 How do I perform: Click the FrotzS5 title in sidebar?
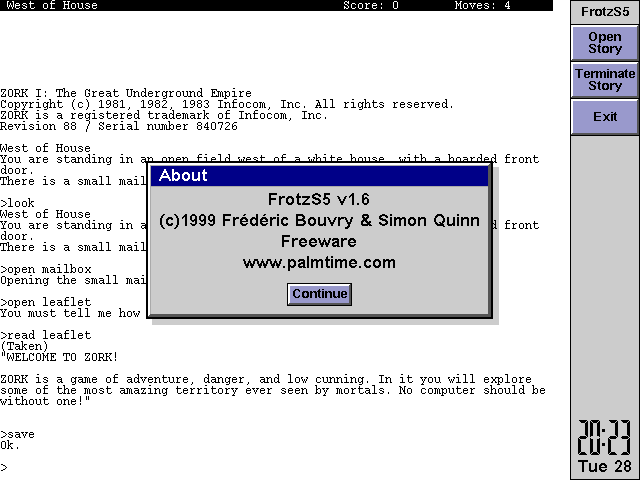pyautogui.click(x=604, y=11)
